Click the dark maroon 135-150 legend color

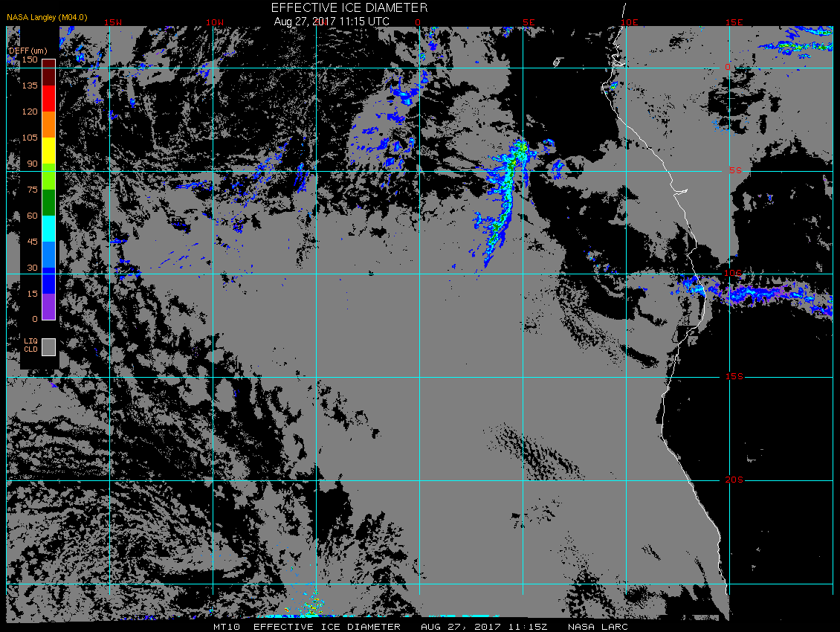point(49,72)
